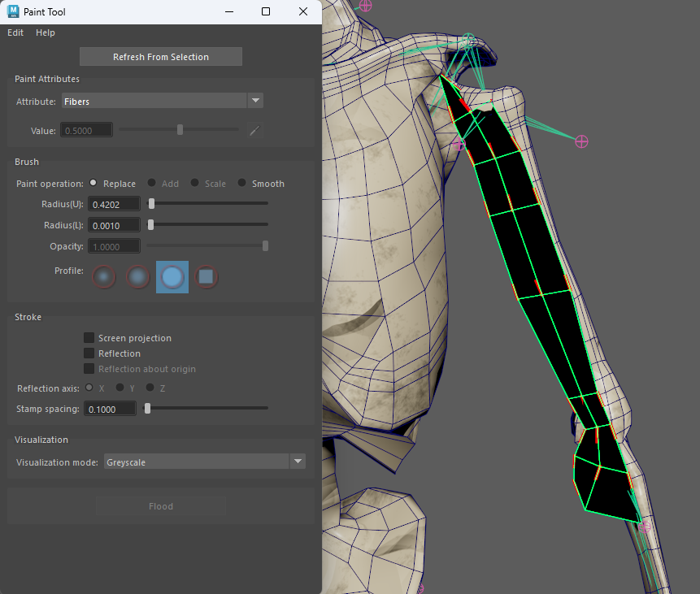Select the soft brush profile

pyautogui.click(x=138, y=277)
